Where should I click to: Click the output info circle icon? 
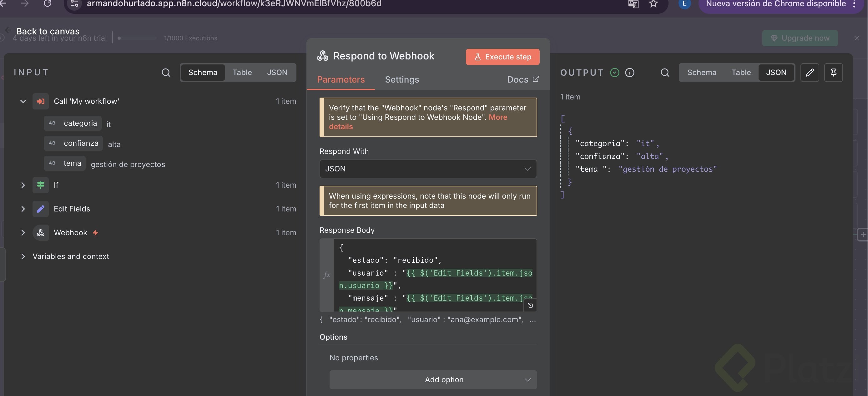[x=629, y=73]
